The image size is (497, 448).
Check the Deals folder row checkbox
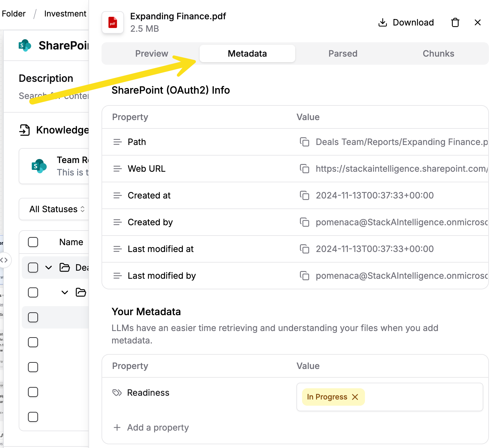(x=33, y=268)
